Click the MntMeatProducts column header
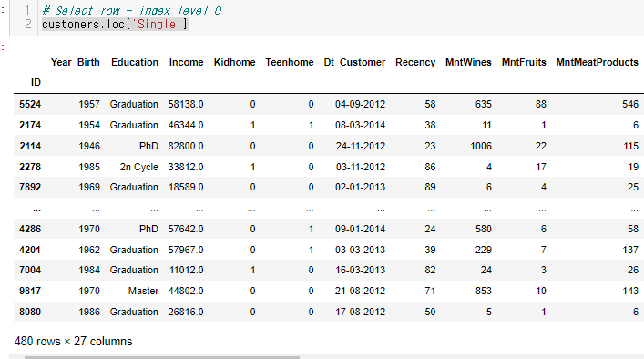 coord(597,62)
